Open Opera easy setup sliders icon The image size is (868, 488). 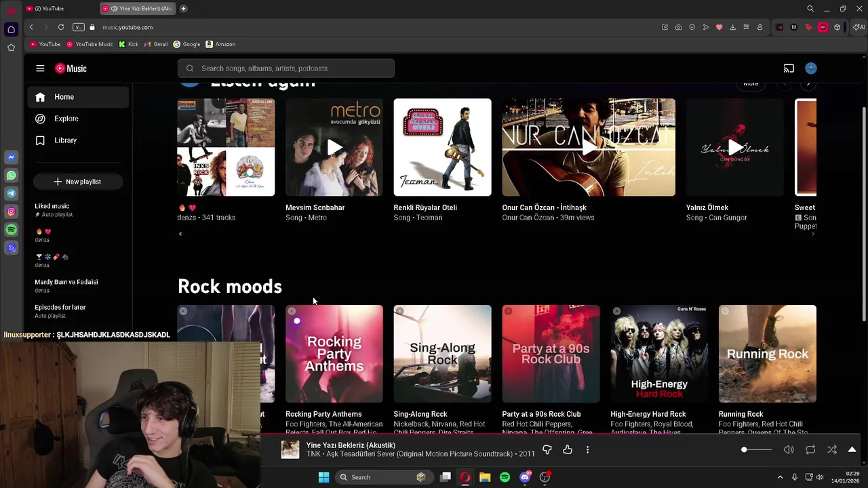[746, 27]
